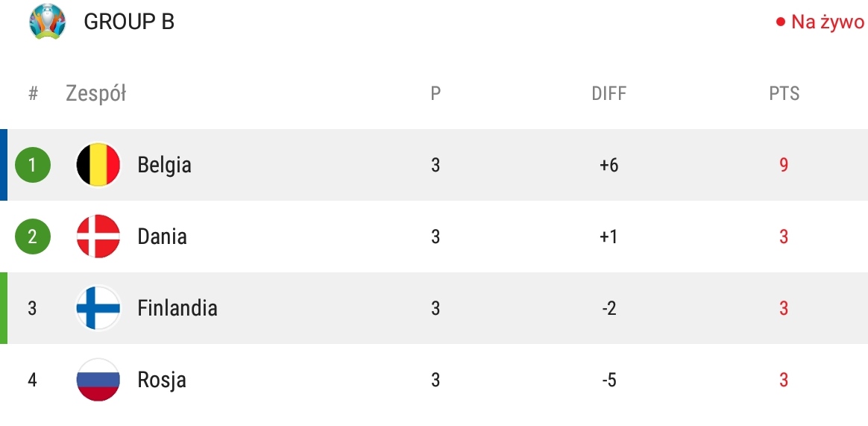Open the Finlandia team link

177,308
